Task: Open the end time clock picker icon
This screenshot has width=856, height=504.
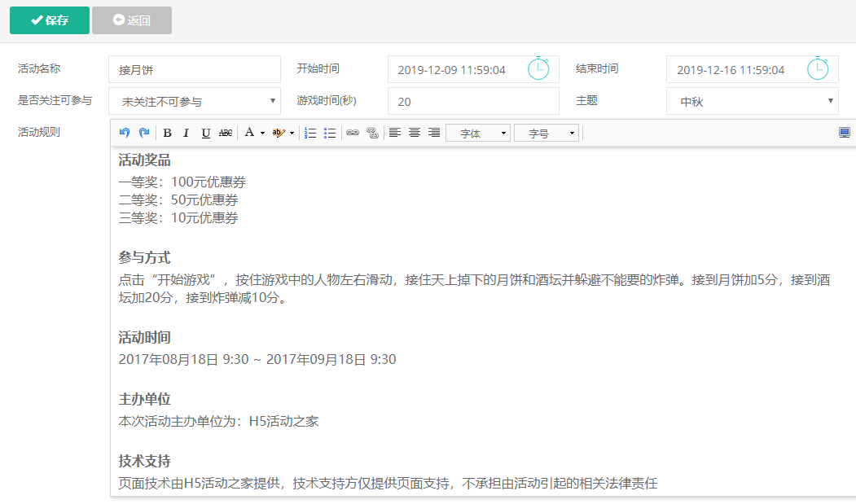Action: pyautogui.click(x=818, y=69)
